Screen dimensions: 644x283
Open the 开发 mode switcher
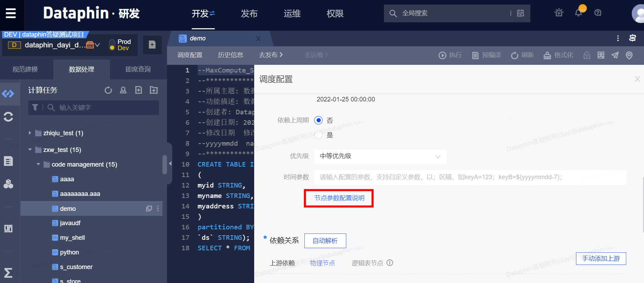(x=203, y=14)
